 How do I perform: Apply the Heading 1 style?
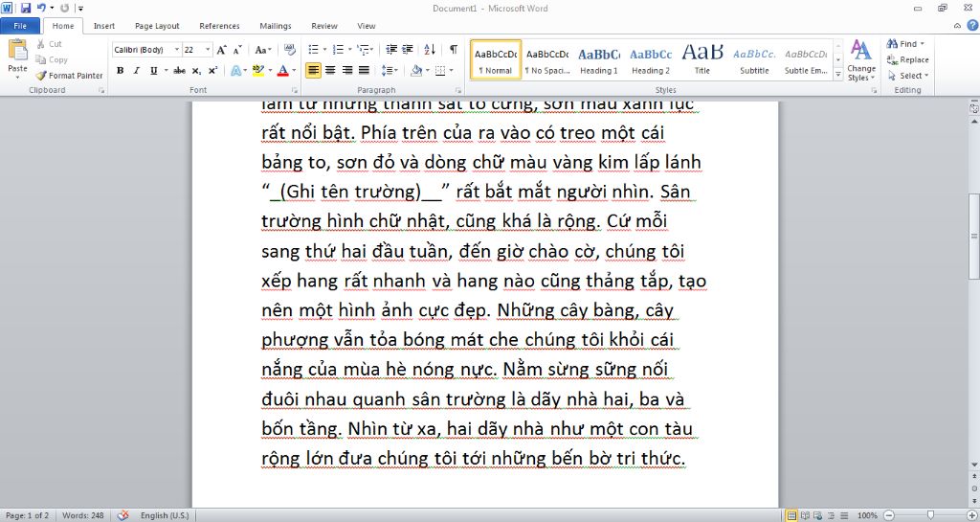(x=599, y=60)
